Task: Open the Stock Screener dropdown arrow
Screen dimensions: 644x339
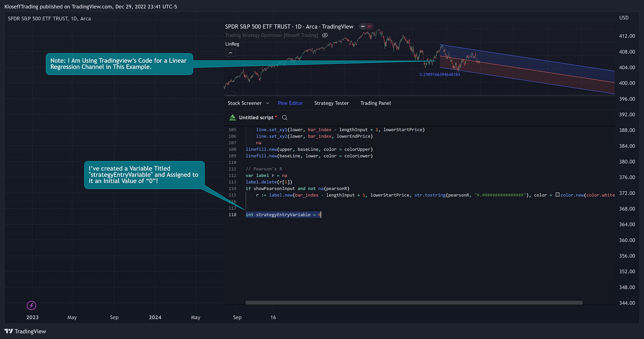Action: point(267,103)
